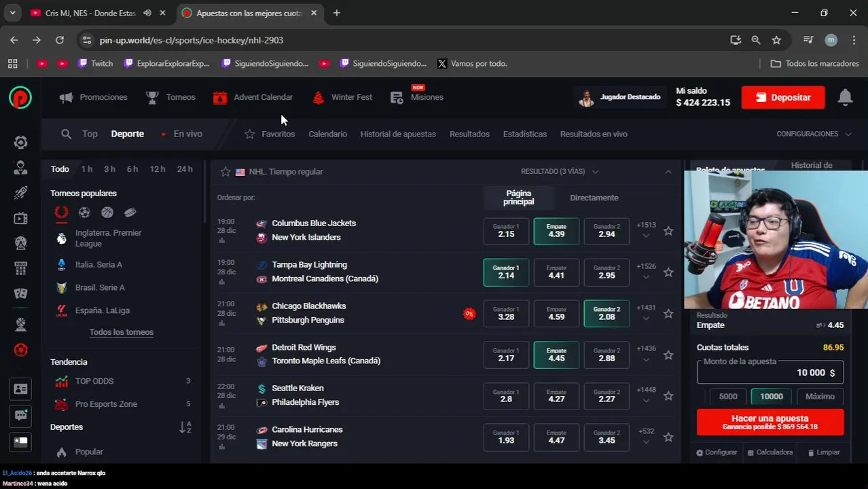868x489 pixels.
Task: Switch to the Directamente tab
Action: [x=594, y=198]
